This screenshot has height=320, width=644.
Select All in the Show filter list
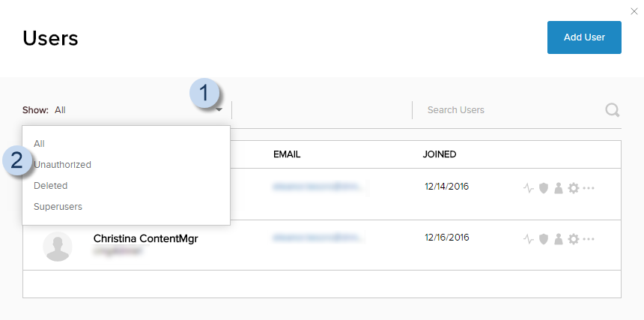tap(40, 143)
